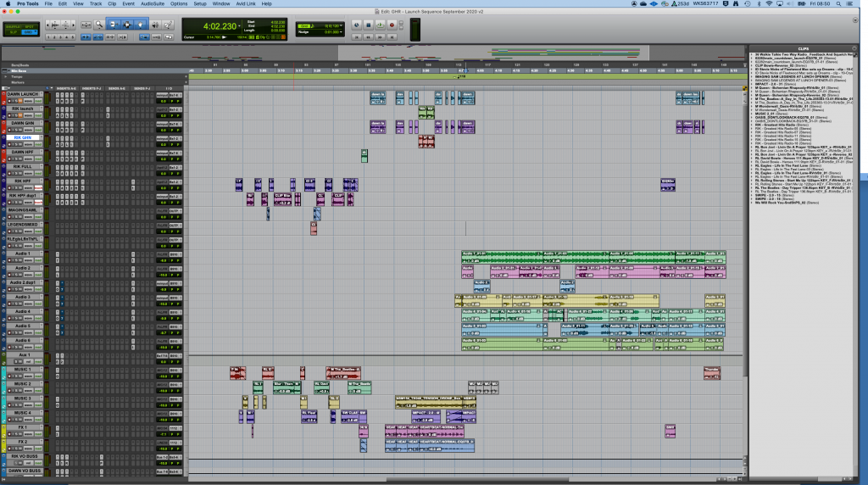Screen dimensions: 868x485
Task: Open Wi-Fi status menu icon
Action: point(769,3)
